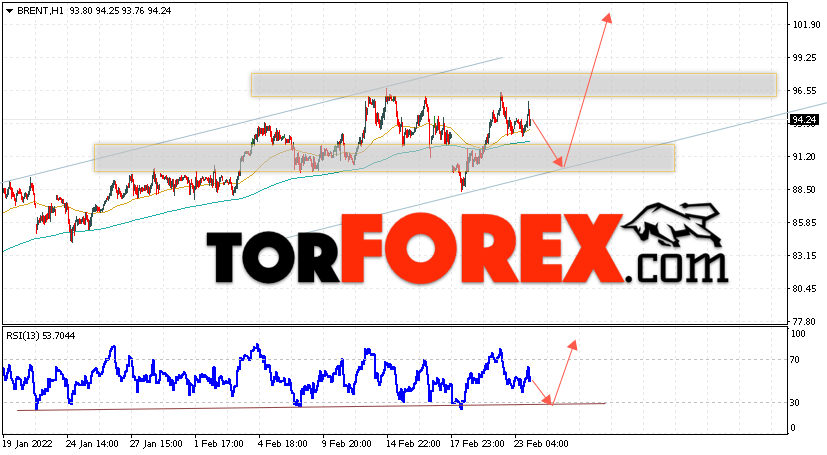Click time axis label 27 Jan 15:00
This screenshot has width=827, height=455.
tap(156, 444)
